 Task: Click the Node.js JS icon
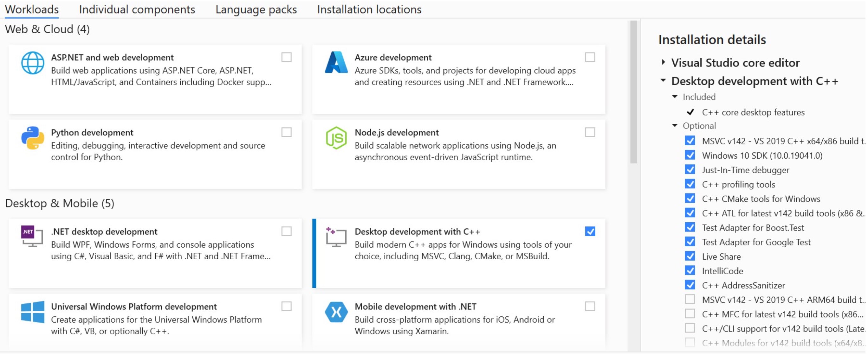[x=336, y=137]
